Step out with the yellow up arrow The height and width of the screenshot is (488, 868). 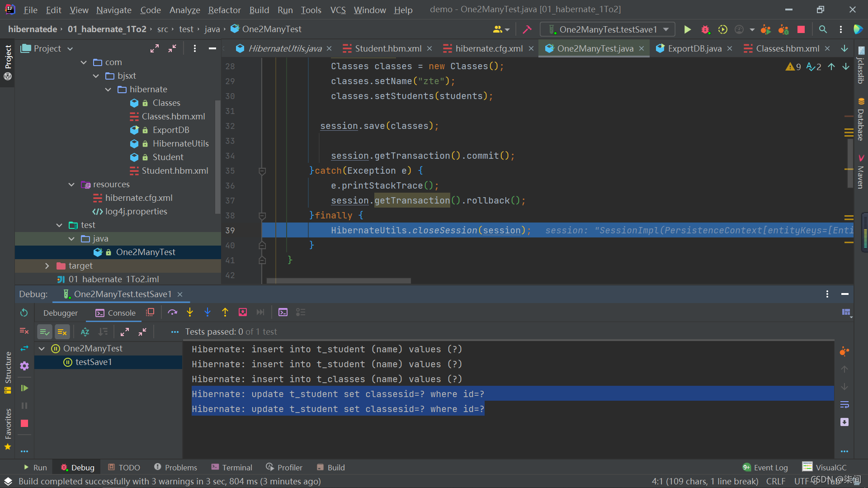point(225,312)
